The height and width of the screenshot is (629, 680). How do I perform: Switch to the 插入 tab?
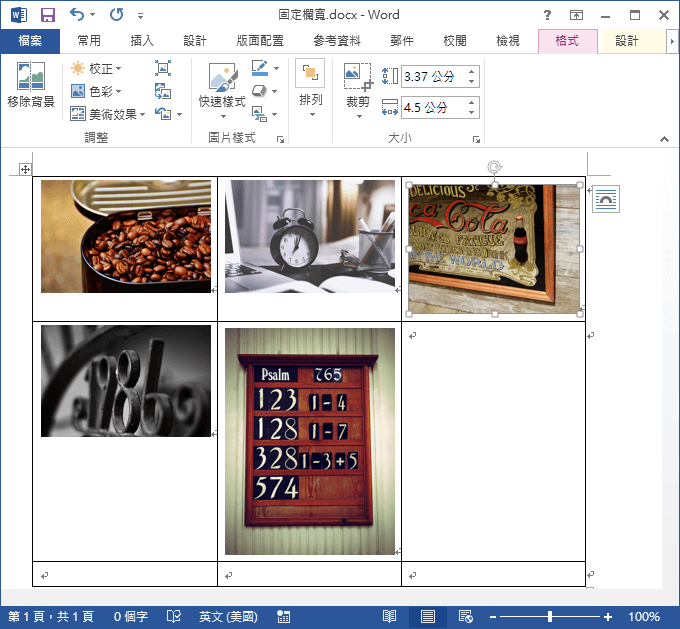pos(142,41)
